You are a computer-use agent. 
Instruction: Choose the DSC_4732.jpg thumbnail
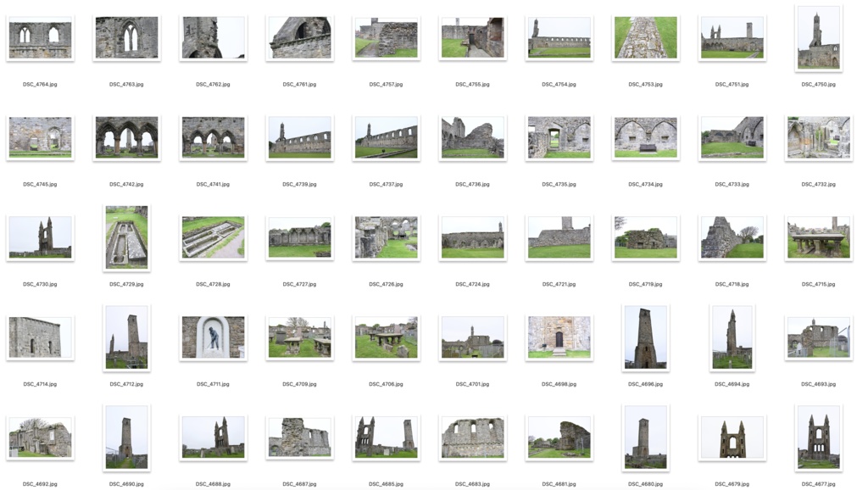click(819, 138)
